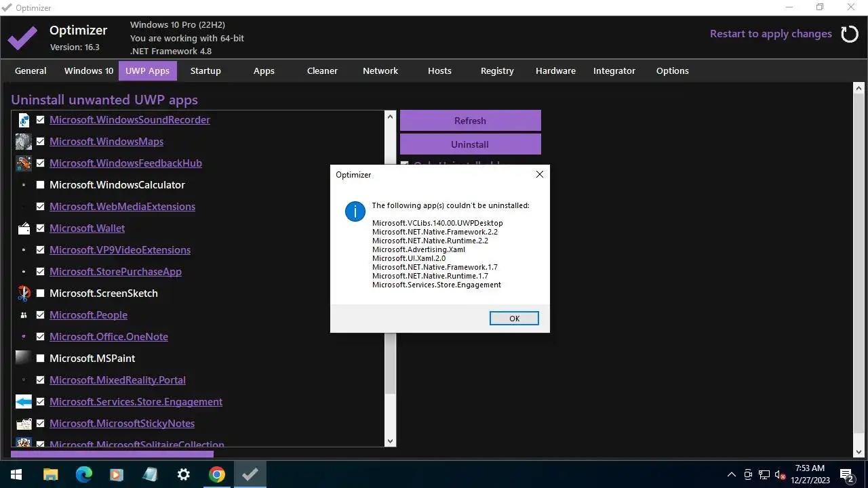868x488 pixels.
Task: Click the blue info icon in the dialog
Action: point(355,211)
